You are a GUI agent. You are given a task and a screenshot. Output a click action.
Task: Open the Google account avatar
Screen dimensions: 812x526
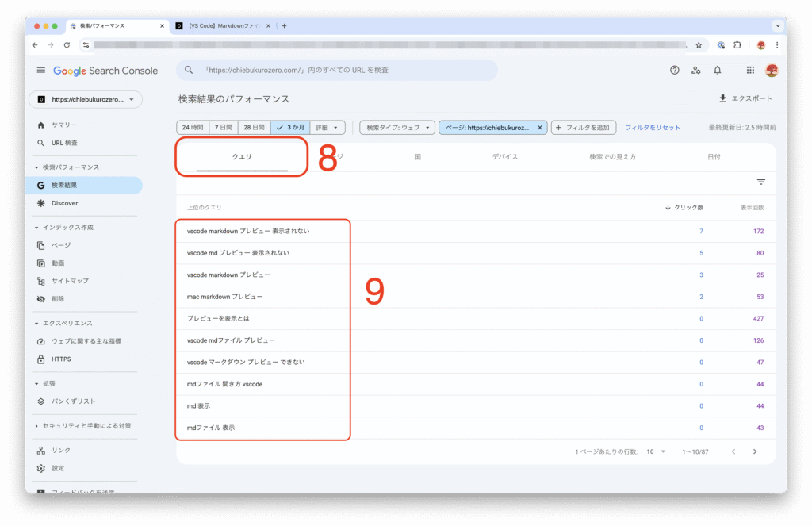click(x=772, y=70)
